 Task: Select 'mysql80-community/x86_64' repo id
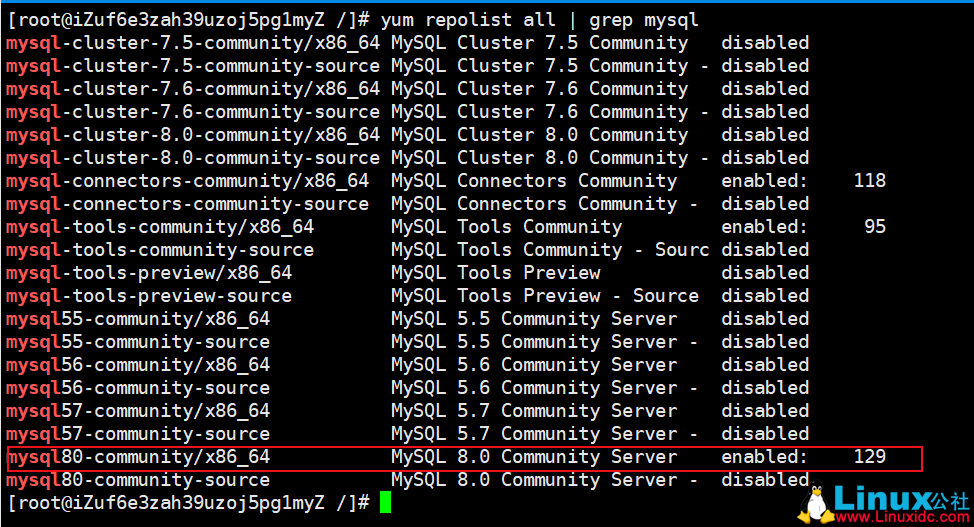click(x=138, y=457)
